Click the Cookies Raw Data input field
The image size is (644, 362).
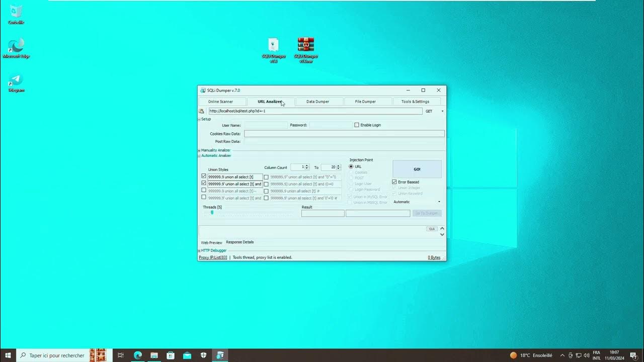(344, 134)
